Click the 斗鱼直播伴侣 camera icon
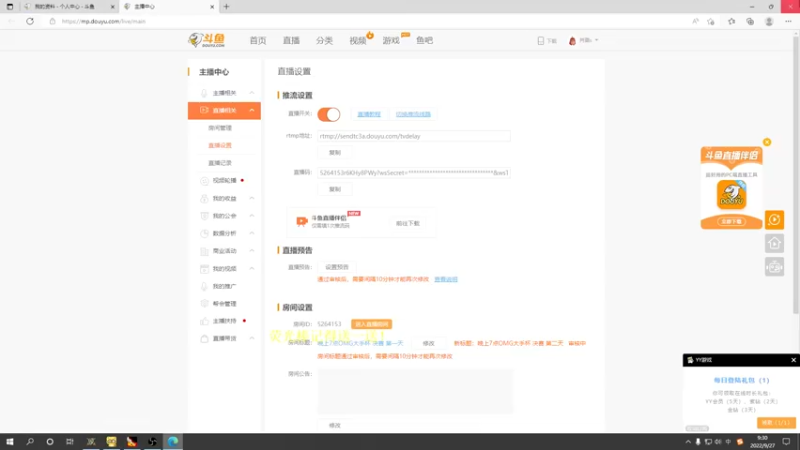 pos(302,221)
